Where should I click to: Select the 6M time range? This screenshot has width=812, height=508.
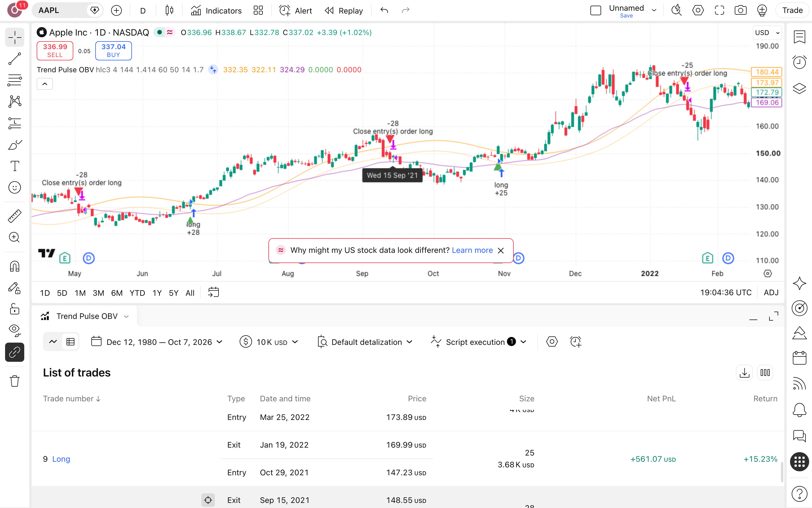[x=117, y=293]
